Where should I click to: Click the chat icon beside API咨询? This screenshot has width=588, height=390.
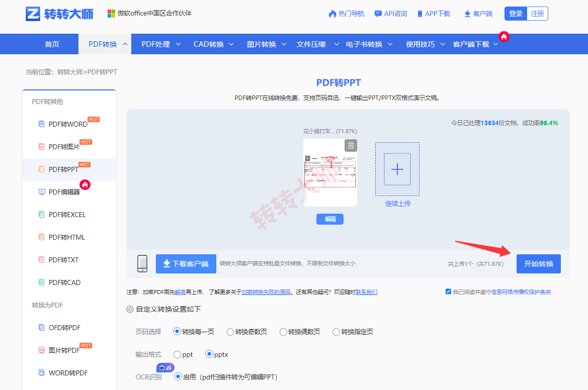[378, 14]
